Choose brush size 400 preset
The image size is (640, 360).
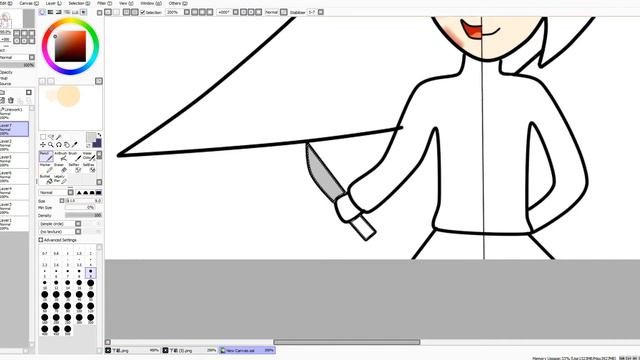[x=44, y=329]
